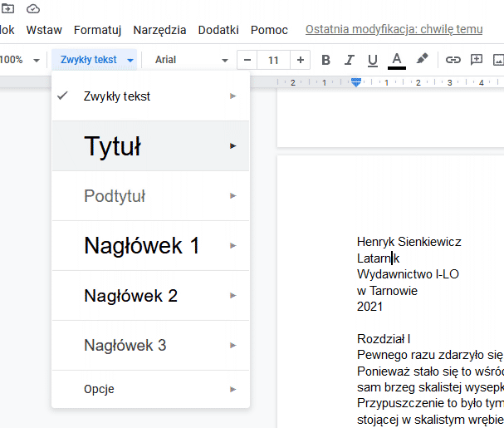This screenshot has width=504, height=428.
Task: Increase font size with plus button
Action: [301, 60]
